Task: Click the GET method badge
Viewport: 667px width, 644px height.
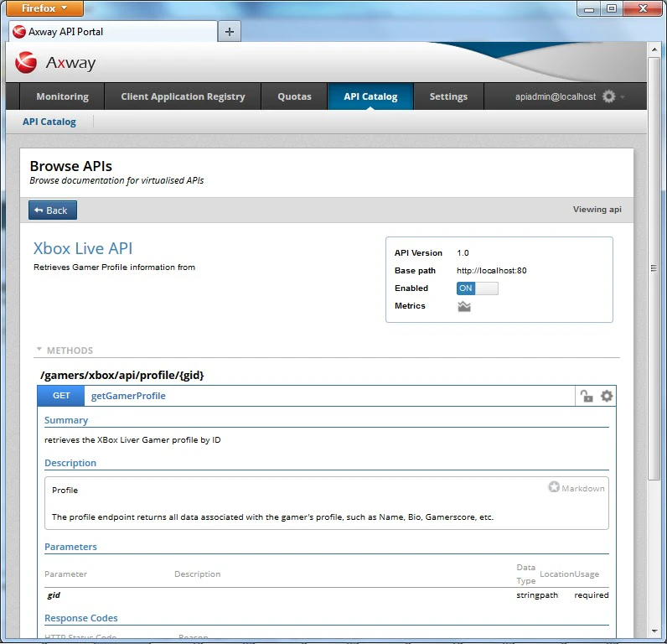Action: click(x=61, y=396)
